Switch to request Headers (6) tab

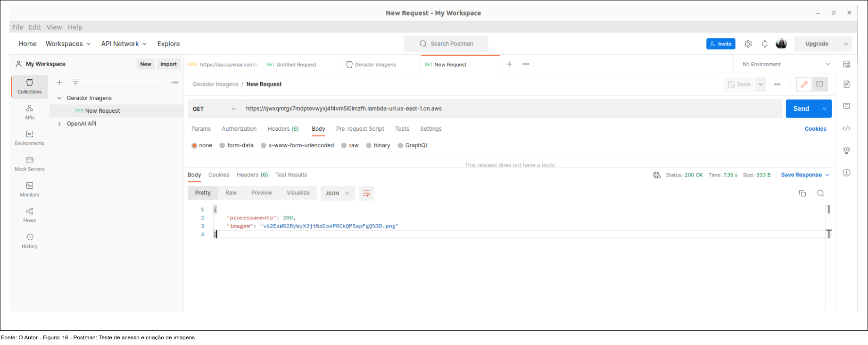pos(283,129)
